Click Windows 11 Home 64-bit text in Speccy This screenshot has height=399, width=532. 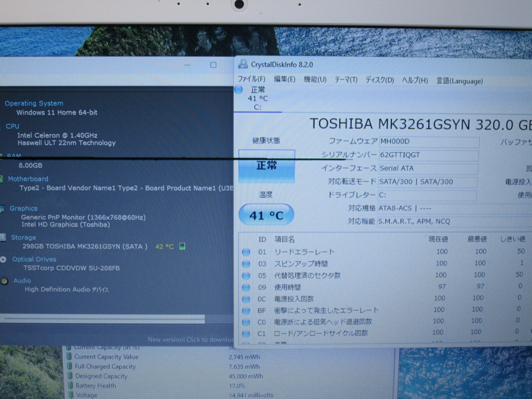(57, 112)
